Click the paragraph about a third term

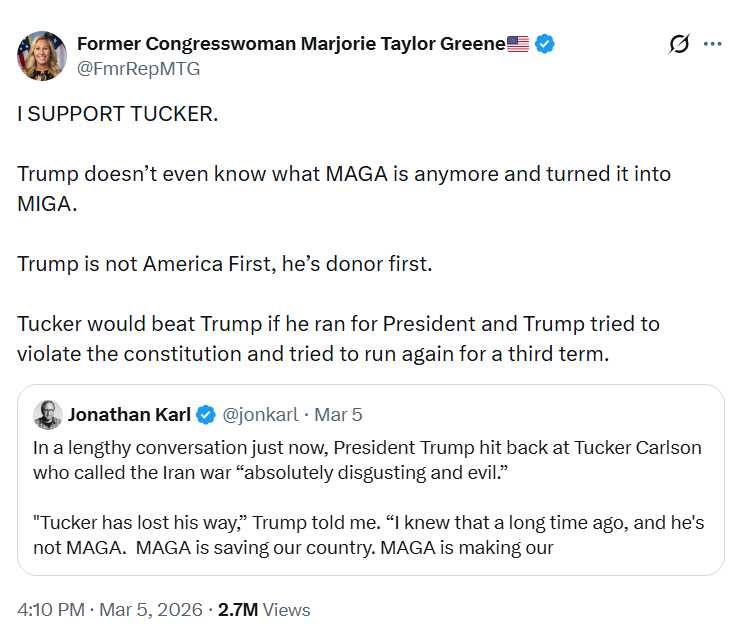(338, 339)
